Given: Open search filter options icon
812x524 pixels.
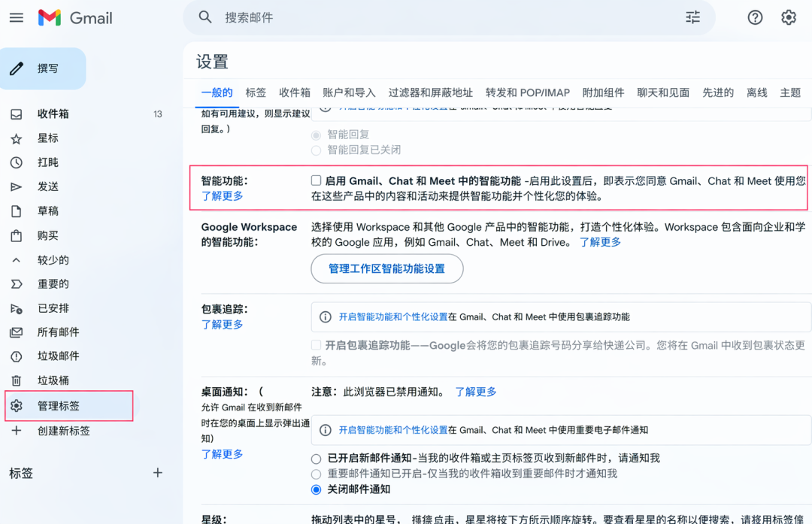Looking at the screenshot, I should 692,17.
